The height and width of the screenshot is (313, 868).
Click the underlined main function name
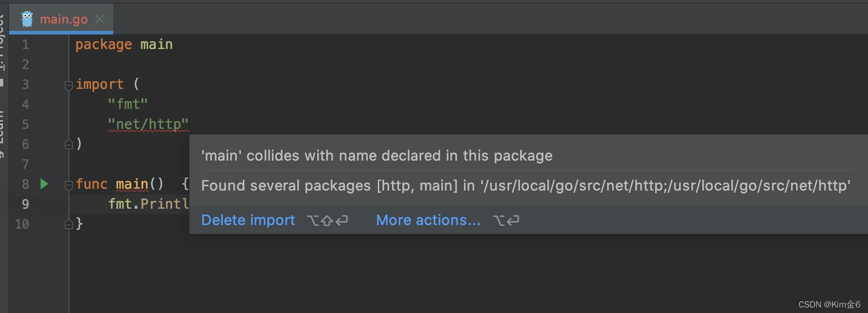[132, 184]
